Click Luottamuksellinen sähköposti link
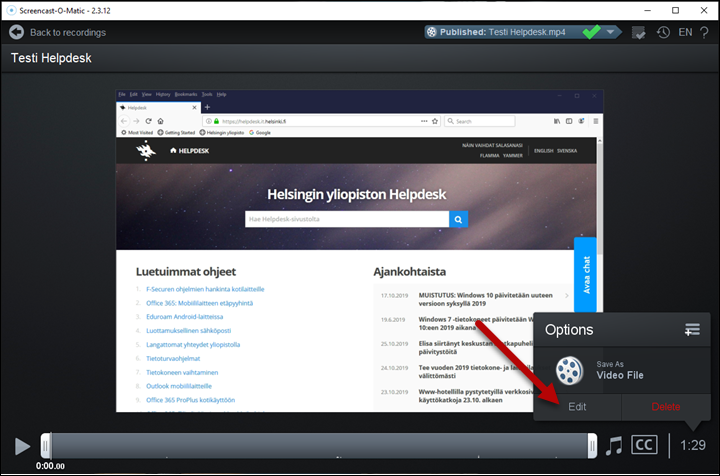 pyautogui.click(x=189, y=330)
